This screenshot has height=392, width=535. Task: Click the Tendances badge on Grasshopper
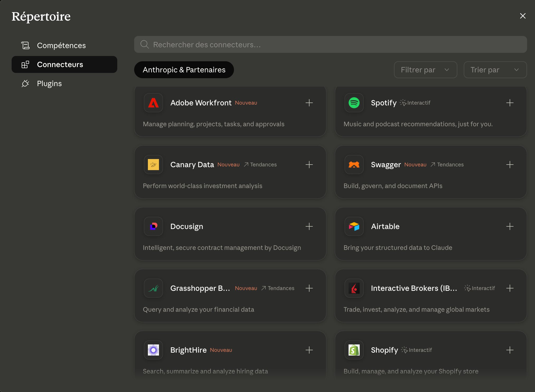(278, 288)
